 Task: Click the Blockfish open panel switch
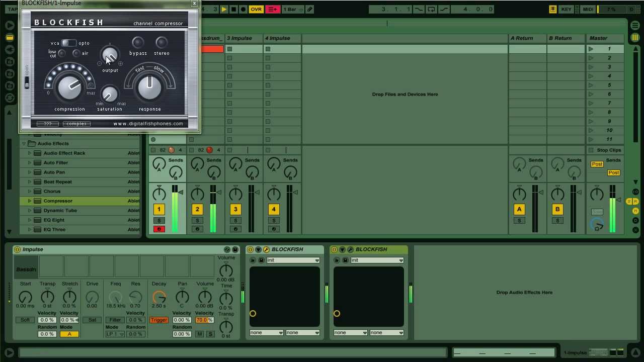[27, 82]
